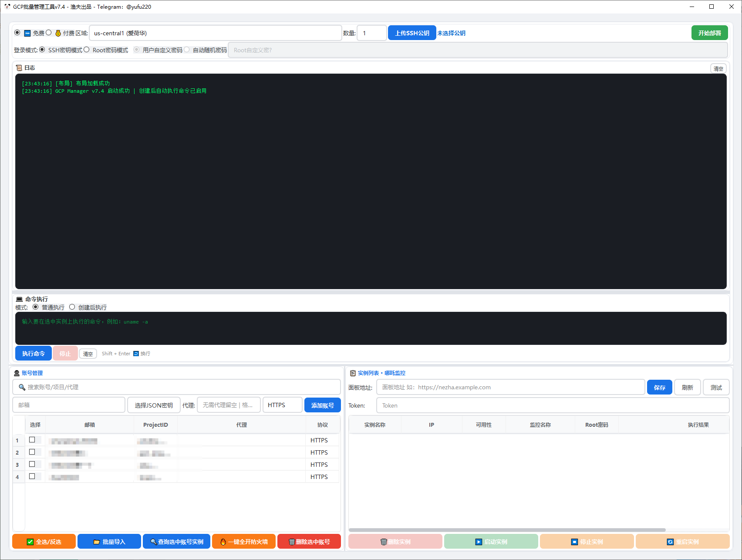Click 添加账号 button
This screenshot has width=742, height=560.
322,405
